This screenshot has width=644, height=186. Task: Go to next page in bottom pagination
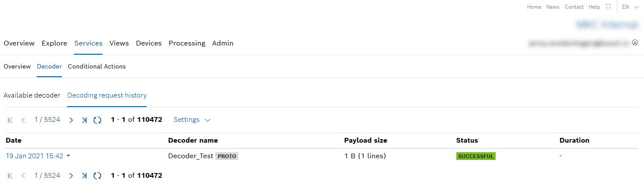pos(71,176)
